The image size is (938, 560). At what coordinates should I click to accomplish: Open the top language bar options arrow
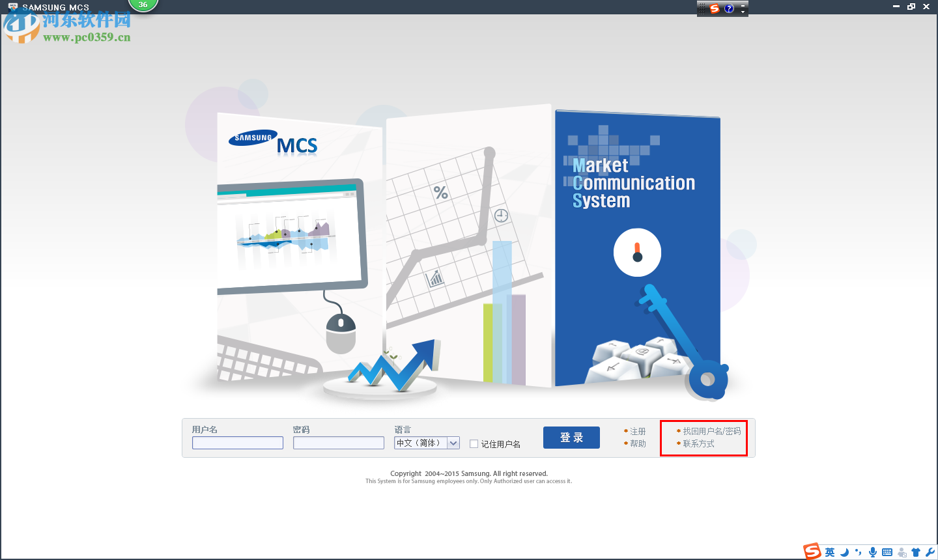(x=743, y=12)
